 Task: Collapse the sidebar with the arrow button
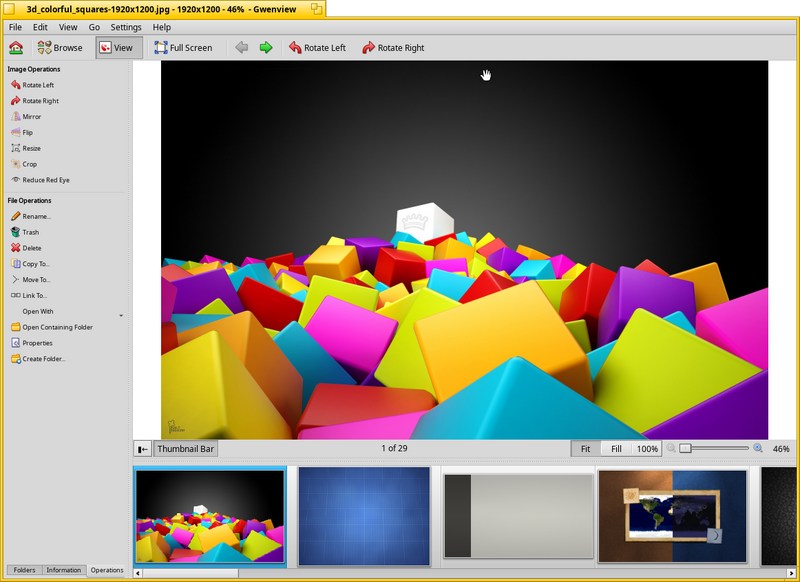(143, 449)
